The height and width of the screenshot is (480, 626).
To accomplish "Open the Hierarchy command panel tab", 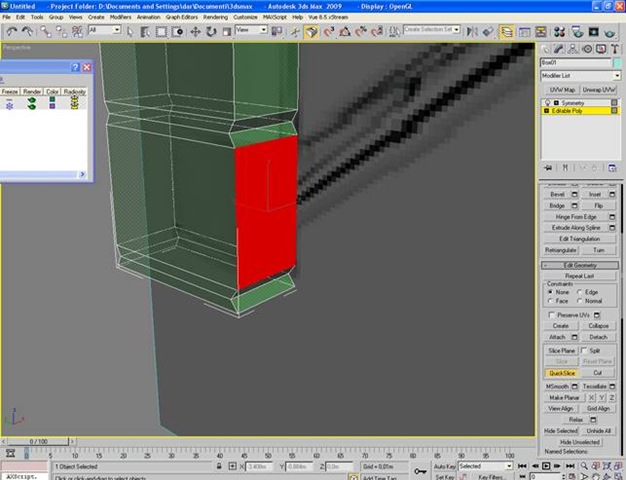I will (x=571, y=47).
